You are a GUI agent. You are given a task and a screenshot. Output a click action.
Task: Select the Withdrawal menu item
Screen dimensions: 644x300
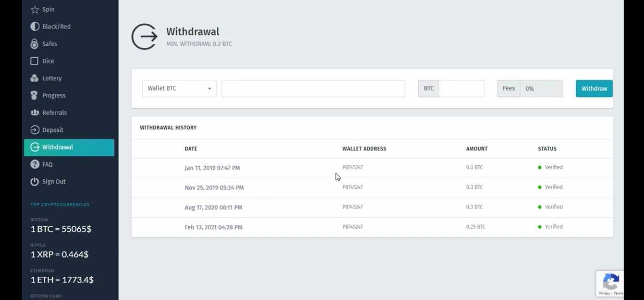click(x=69, y=147)
